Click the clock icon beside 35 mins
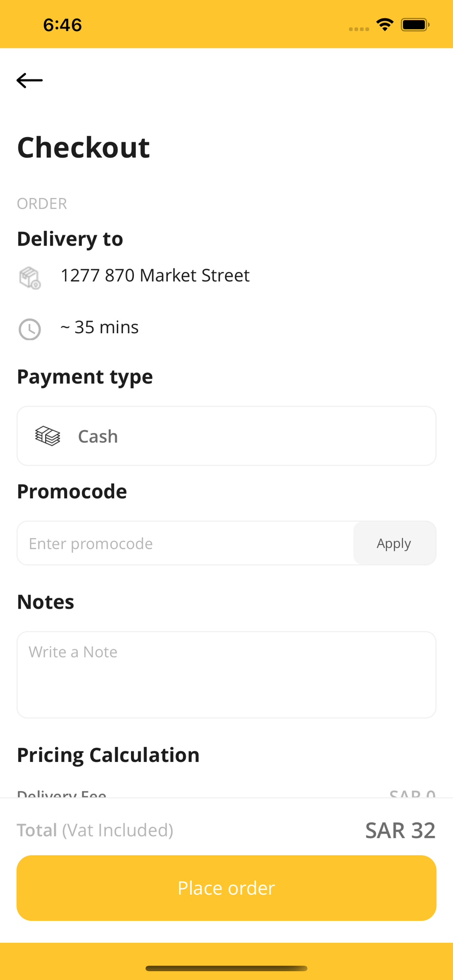Image resolution: width=453 pixels, height=980 pixels. tap(30, 329)
